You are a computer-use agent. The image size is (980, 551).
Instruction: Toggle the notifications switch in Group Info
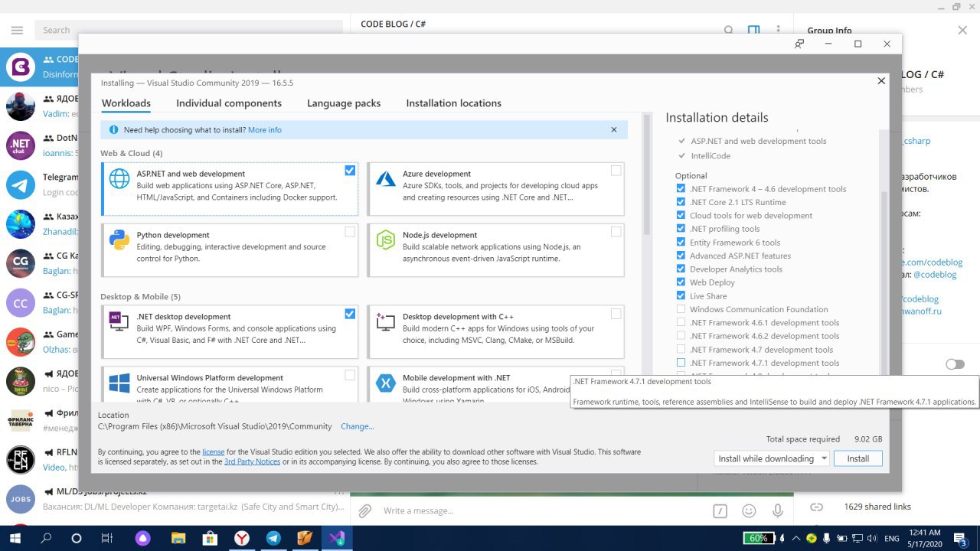[x=955, y=364]
